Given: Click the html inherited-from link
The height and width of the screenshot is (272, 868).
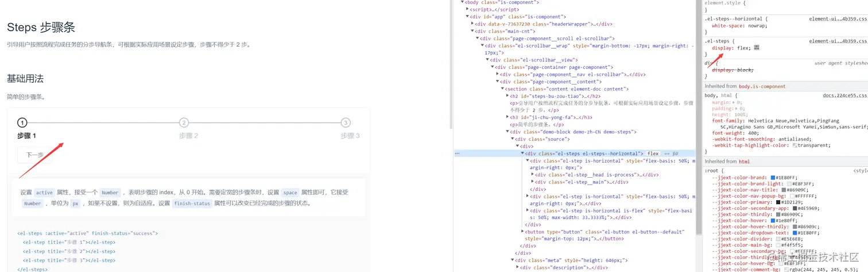Looking at the screenshot, I should 744,162.
